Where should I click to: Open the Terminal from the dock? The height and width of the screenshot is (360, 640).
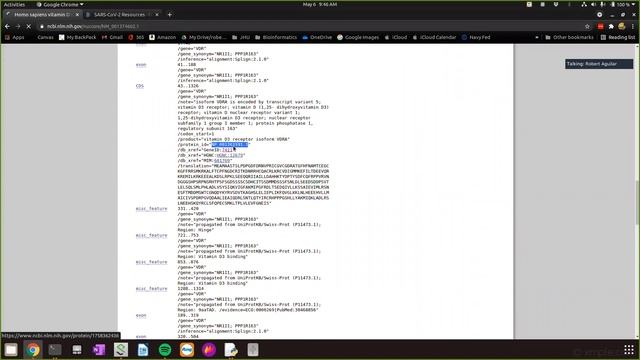[x=55, y=350]
